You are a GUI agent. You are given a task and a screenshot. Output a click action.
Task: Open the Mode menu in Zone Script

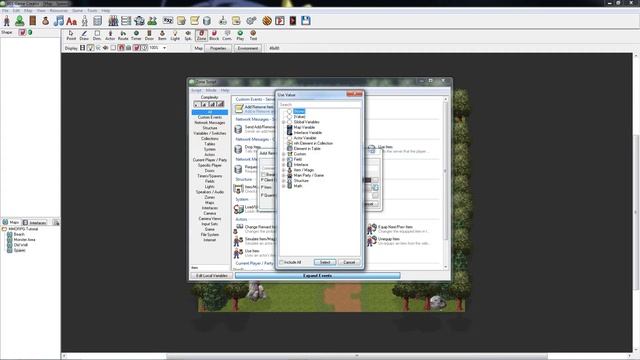click(211, 90)
